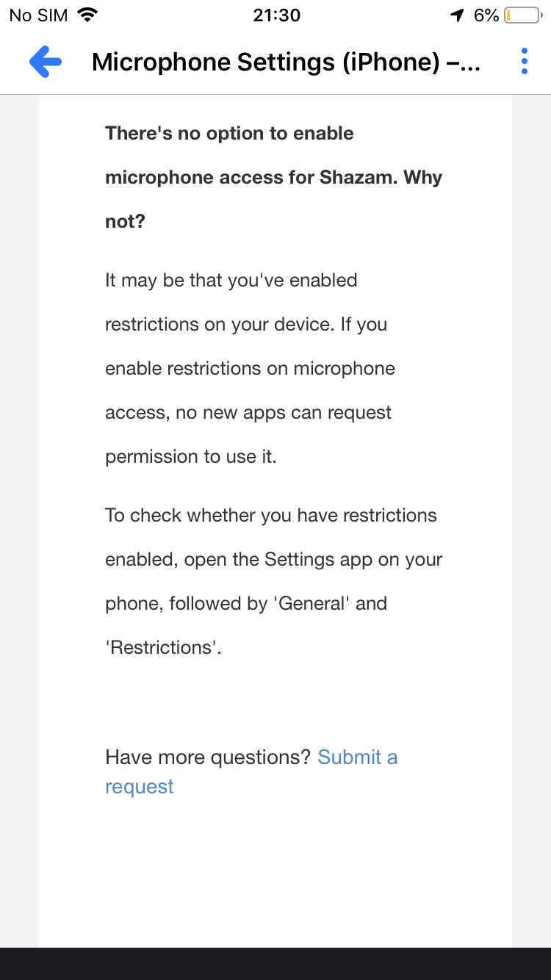Click the bold Shazam microphone question heading

(273, 177)
